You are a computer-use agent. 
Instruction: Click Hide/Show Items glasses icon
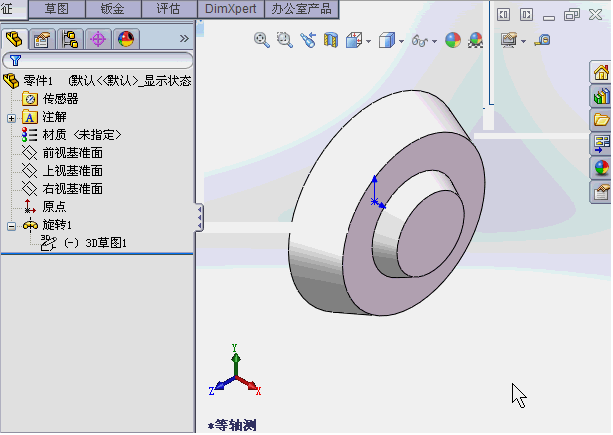click(420, 40)
